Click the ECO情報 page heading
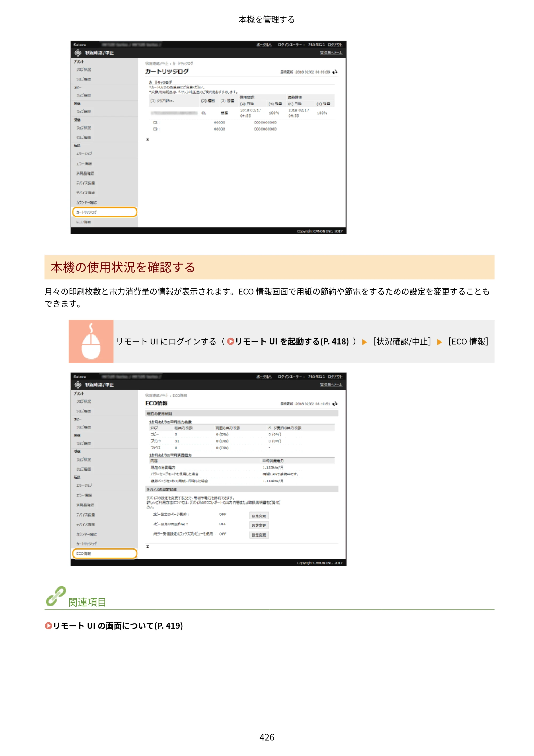 [x=157, y=403]
